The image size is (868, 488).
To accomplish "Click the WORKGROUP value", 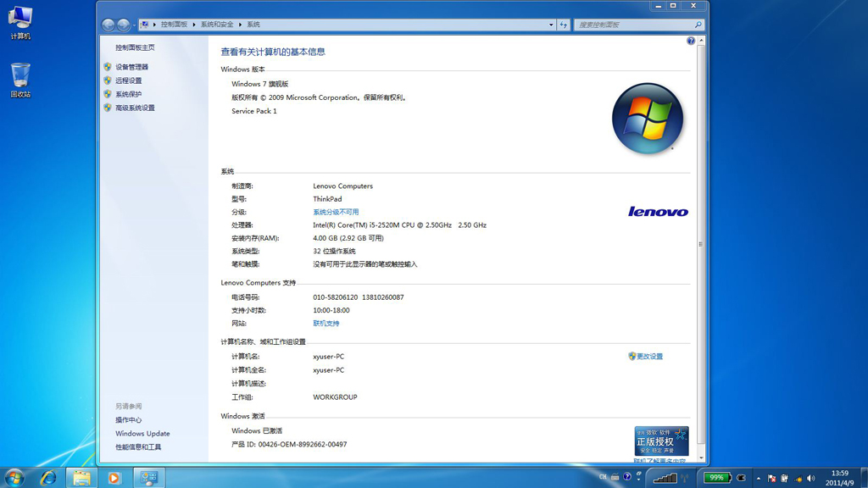I will click(335, 397).
